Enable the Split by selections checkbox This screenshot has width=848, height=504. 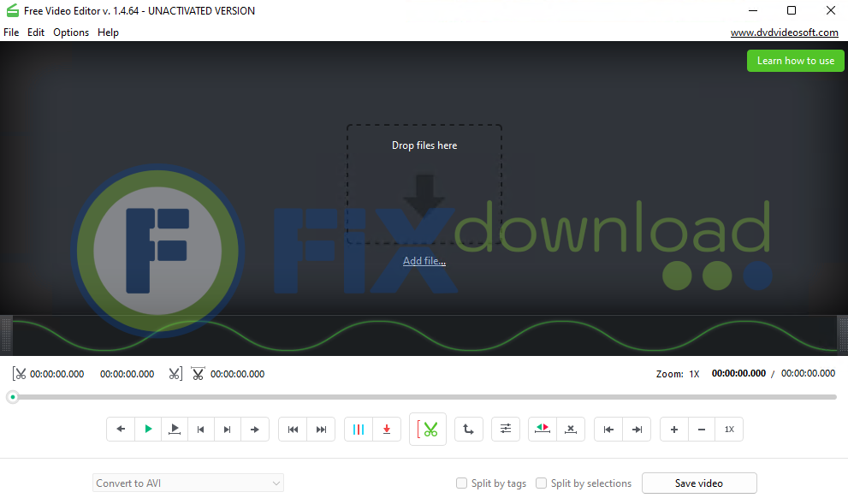[541, 483]
